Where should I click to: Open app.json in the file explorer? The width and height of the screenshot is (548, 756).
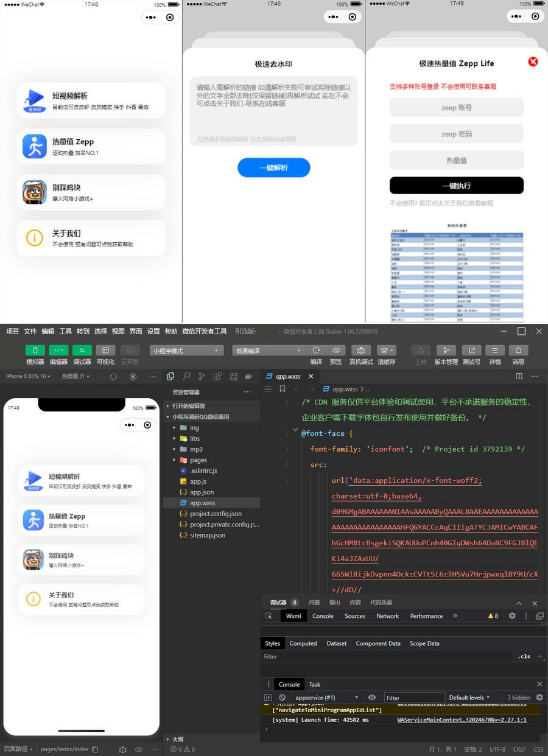202,492
